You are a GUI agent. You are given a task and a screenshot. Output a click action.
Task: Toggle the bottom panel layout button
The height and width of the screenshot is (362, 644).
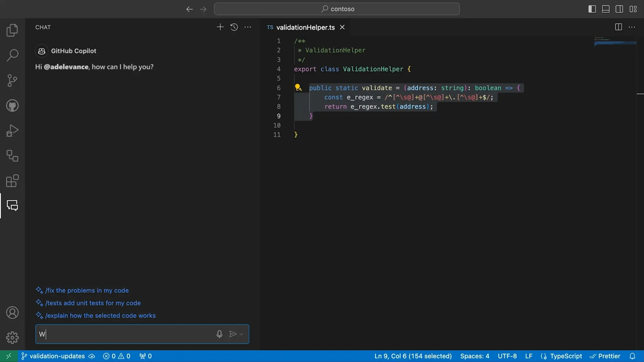point(606,9)
